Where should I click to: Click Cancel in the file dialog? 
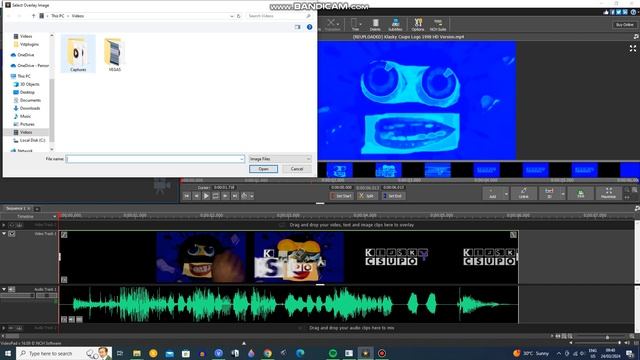tap(297, 169)
